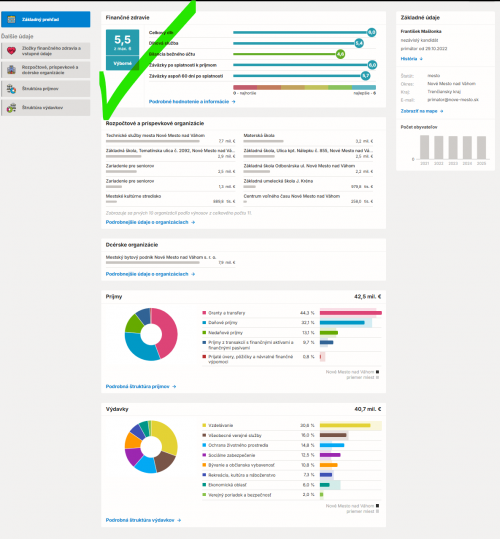Select the Mestské kultúrne stredisko row
Viewport: 500px width, 539px height.
(x=170, y=199)
